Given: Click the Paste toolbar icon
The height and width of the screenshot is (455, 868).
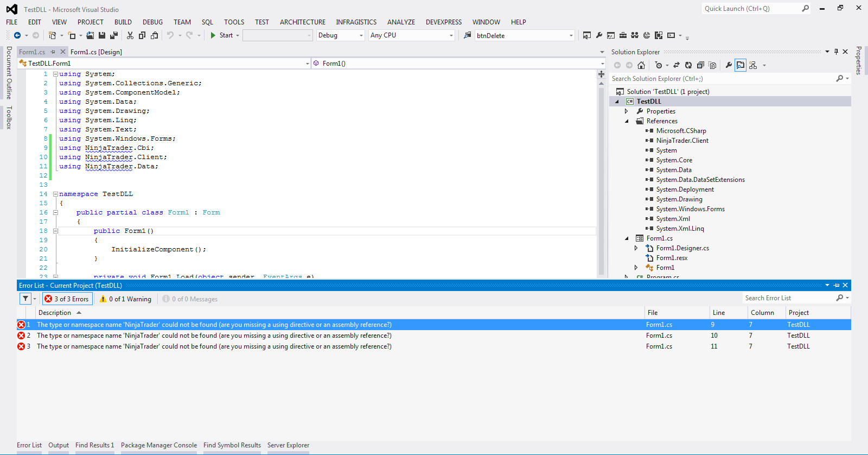Looking at the screenshot, I should [154, 35].
